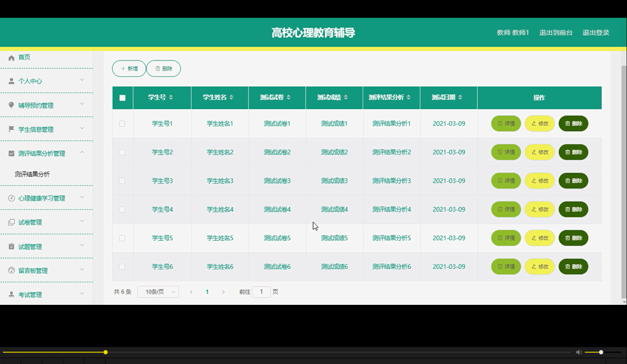Toggle the select-all checkbox in table header
This screenshot has width=627, height=364.
122,97
